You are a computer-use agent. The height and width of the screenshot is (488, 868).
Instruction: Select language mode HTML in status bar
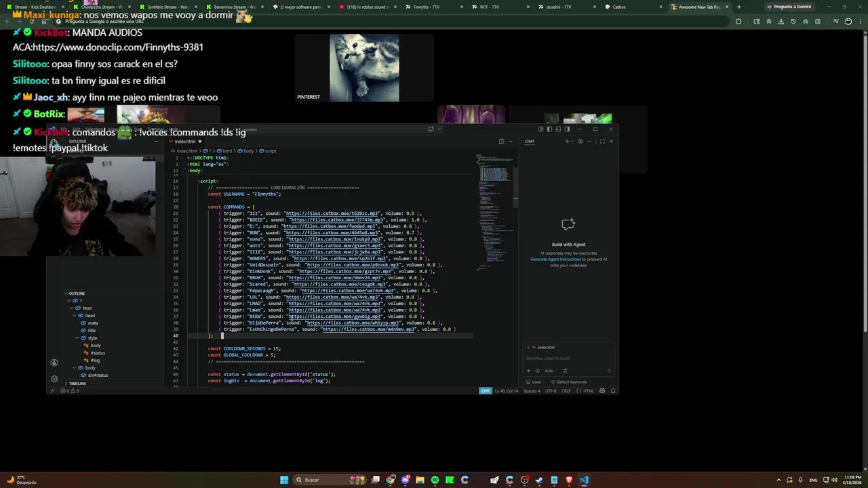pos(588,390)
